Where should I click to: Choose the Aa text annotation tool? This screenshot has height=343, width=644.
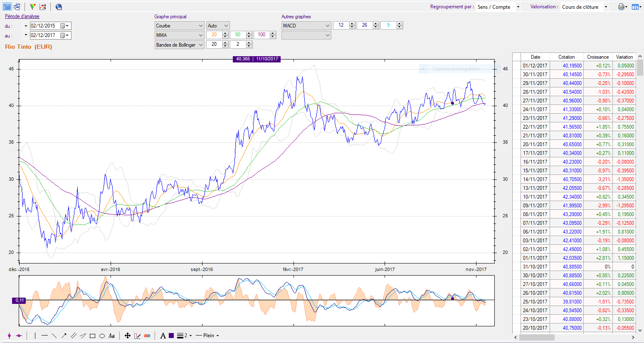(111, 336)
